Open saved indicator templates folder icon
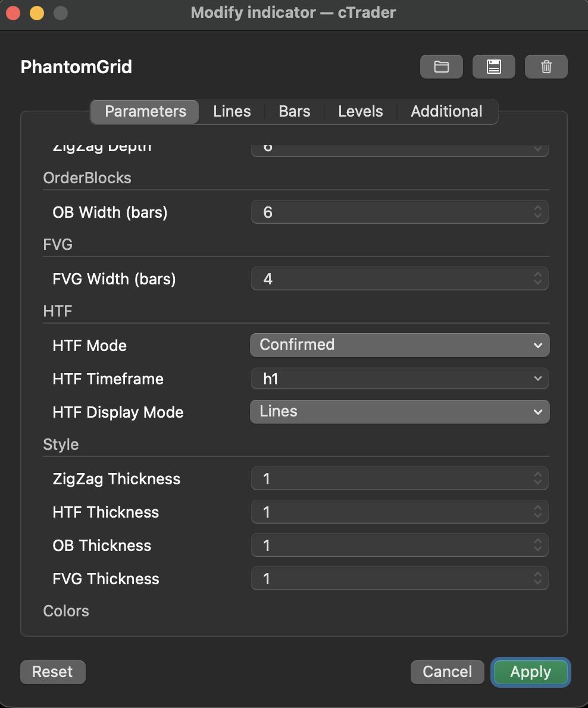The image size is (588, 708). [x=441, y=67]
